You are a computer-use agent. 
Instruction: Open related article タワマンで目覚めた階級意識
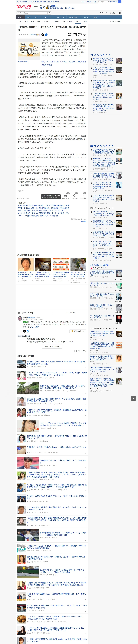pos(38,216)
